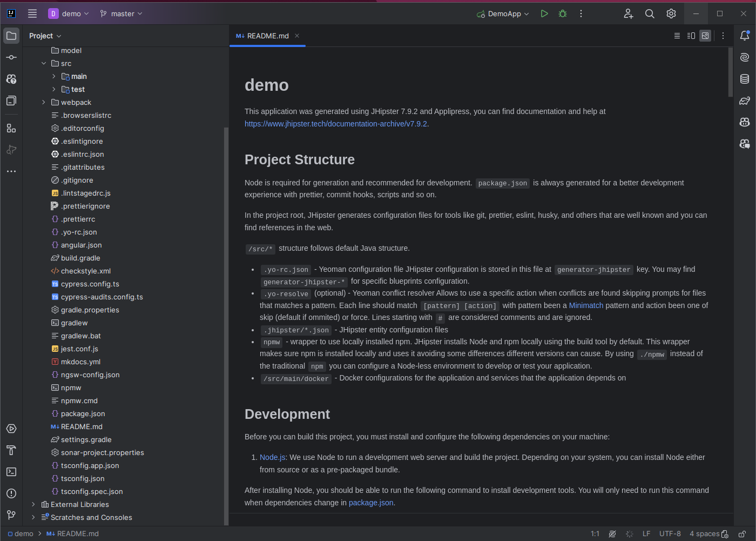Follow the Minimatch link

click(586, 305)
